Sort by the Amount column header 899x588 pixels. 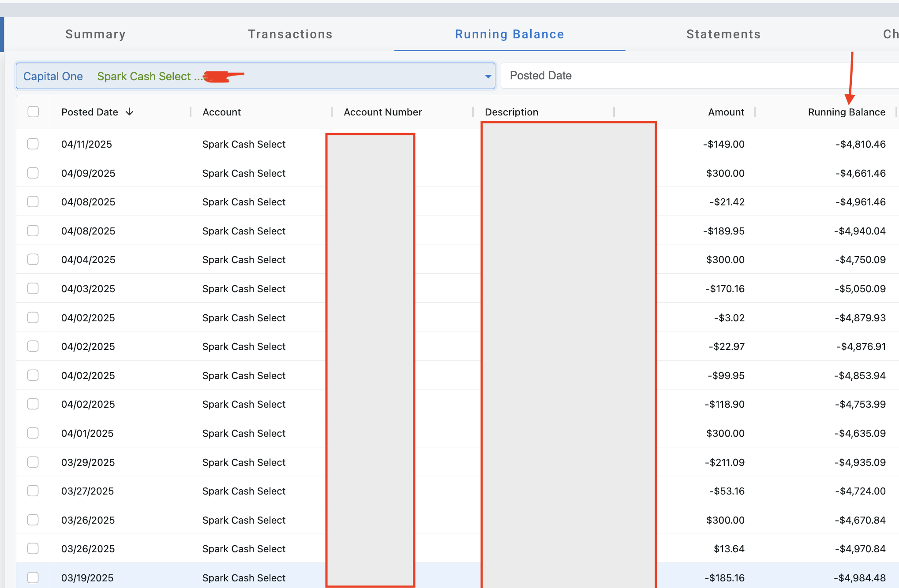point(726,112)
